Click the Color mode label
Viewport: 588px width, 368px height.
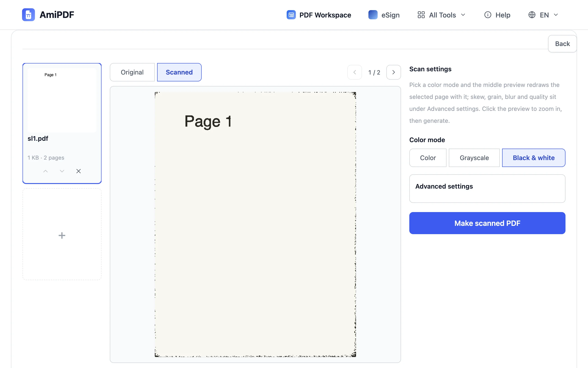pyautogui.click(x=427, y=140)
